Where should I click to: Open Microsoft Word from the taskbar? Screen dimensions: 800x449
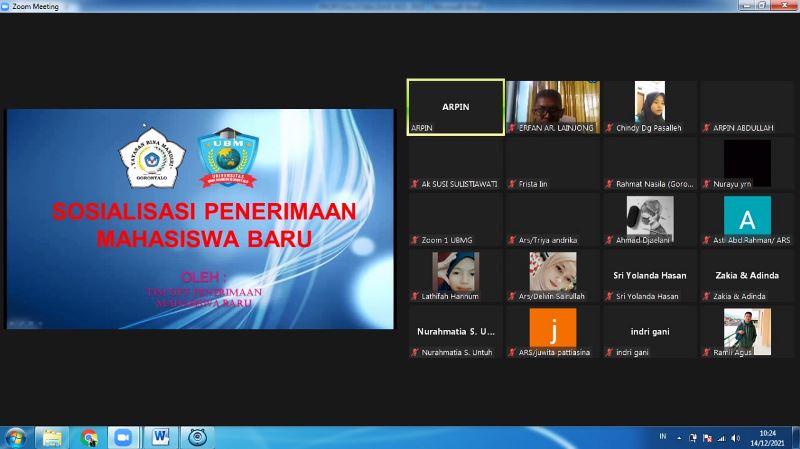click(x=161, y=437)
